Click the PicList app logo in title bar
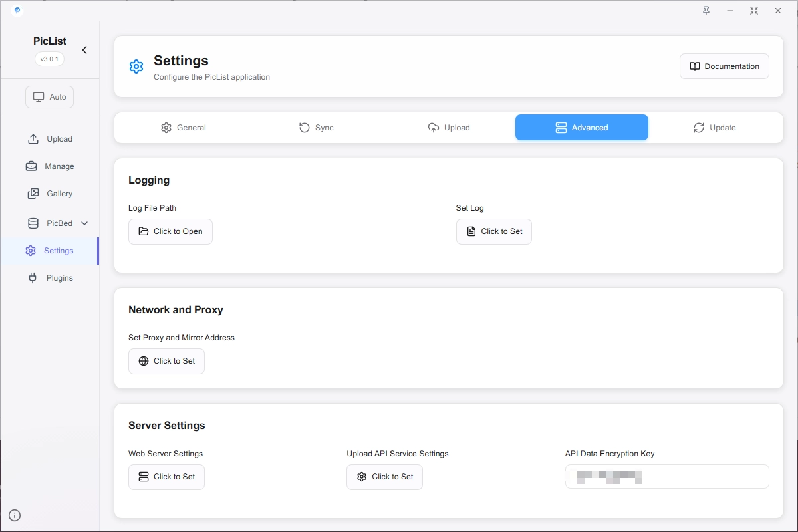The width and height of the screenshot is (798, 532). tap(17, 10)
